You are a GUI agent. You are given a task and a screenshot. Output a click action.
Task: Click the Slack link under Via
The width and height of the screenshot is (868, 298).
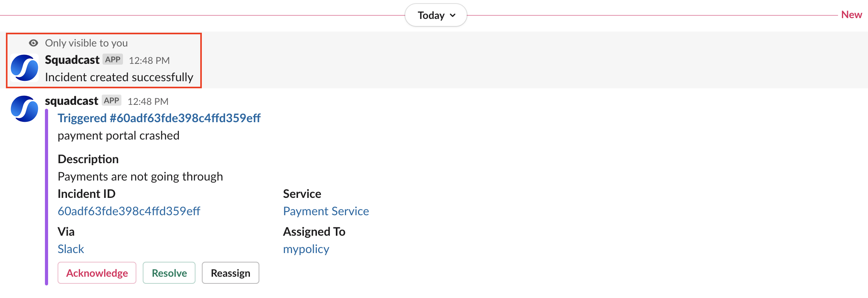71,249
